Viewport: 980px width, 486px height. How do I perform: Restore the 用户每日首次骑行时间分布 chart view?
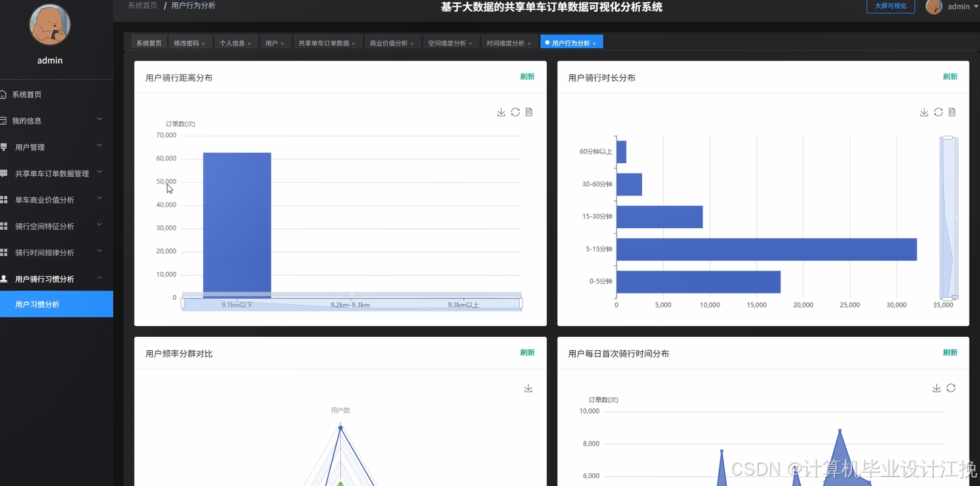[951, 388]
